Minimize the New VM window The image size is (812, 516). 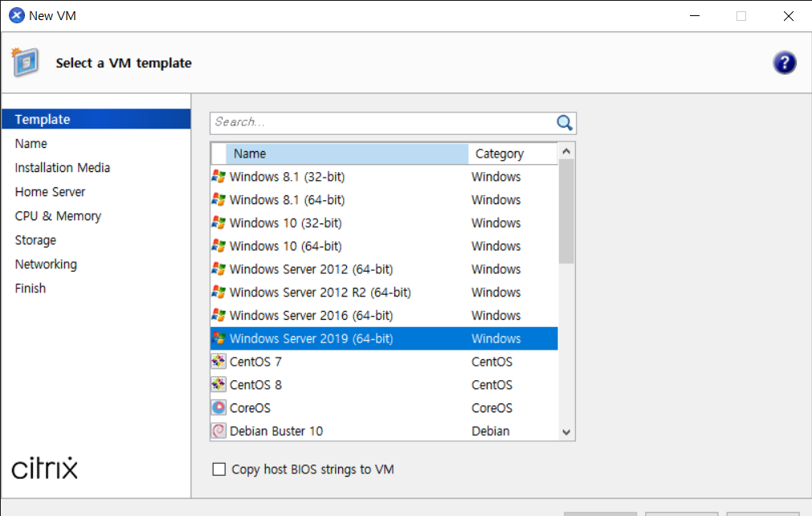click(x=695, y=16)
